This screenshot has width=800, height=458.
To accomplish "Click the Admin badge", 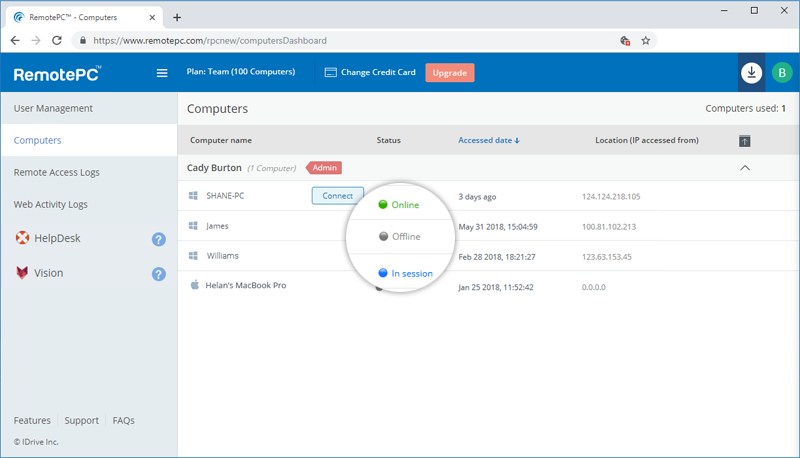I will tap(324, 168).
